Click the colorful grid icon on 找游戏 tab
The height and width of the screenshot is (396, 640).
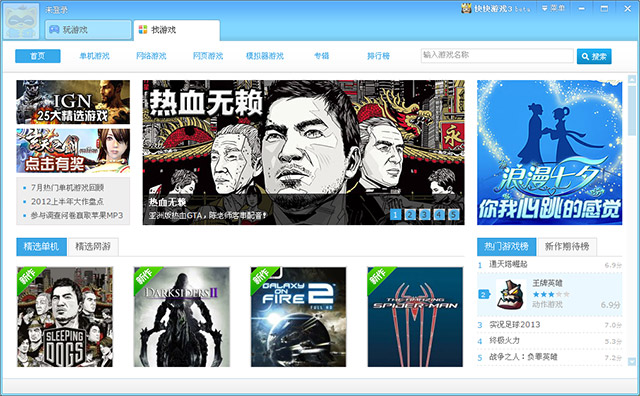pos(143,29)
